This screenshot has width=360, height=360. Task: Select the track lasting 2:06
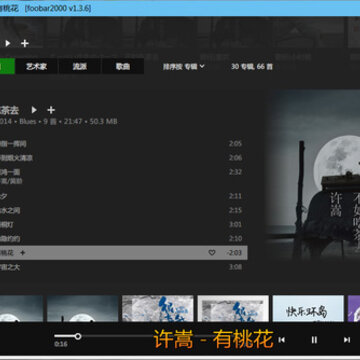click(x=124, y=158)
